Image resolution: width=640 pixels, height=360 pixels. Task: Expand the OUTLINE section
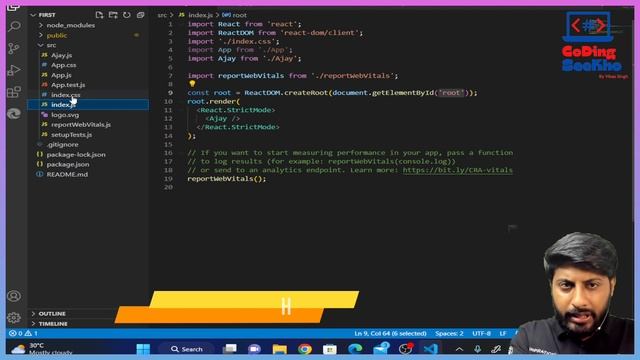click(x=52, y=313)
